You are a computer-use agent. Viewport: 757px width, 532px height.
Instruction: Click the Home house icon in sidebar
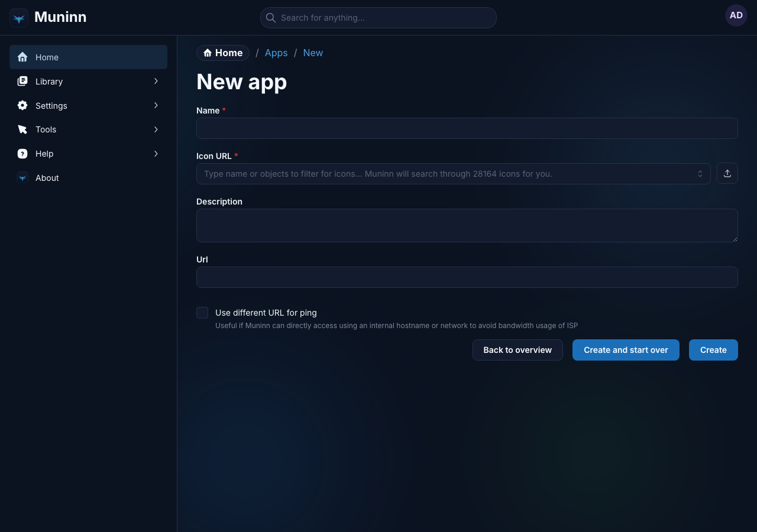pos(22,57)
